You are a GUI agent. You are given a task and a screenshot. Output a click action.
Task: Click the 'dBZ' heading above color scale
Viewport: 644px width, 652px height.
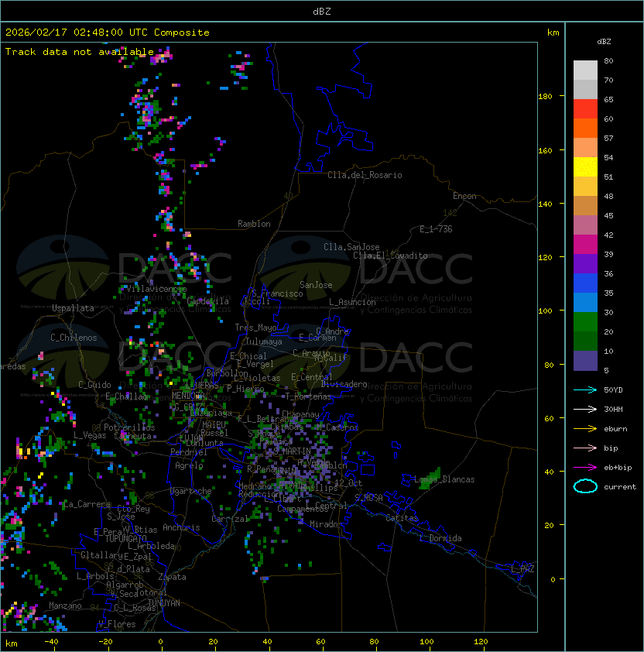point(604,42)
